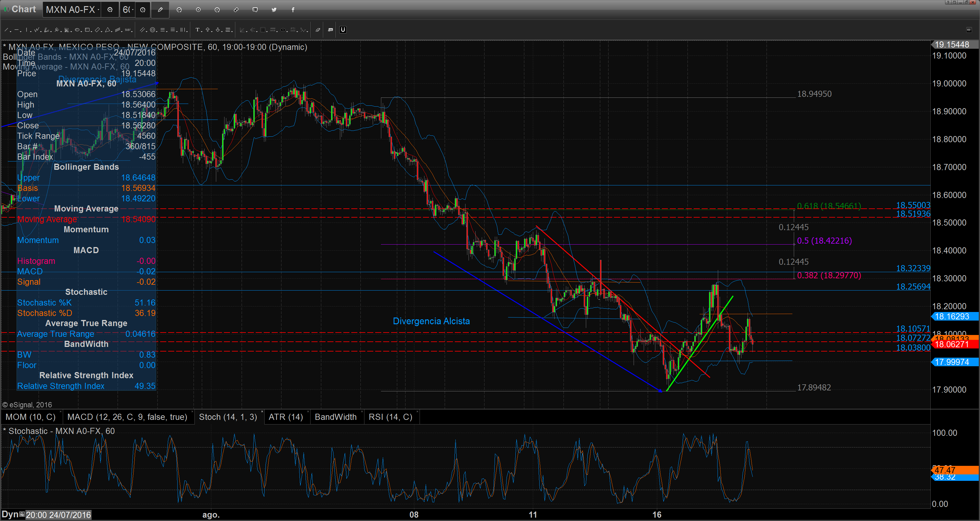Click the 18.06271 current price marker
Viewport: 980px width, 521px height.
[x=955, y=344]
